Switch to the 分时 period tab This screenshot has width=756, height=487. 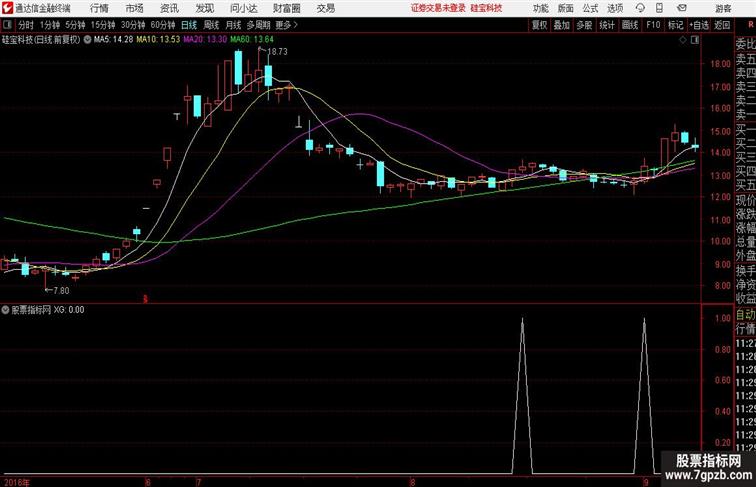click(26, 25)
